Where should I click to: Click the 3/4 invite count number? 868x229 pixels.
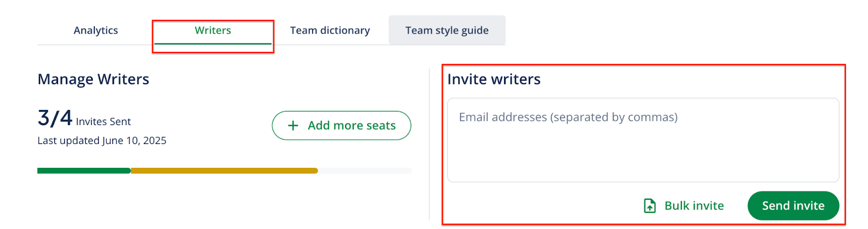click(x=55, y=117)
